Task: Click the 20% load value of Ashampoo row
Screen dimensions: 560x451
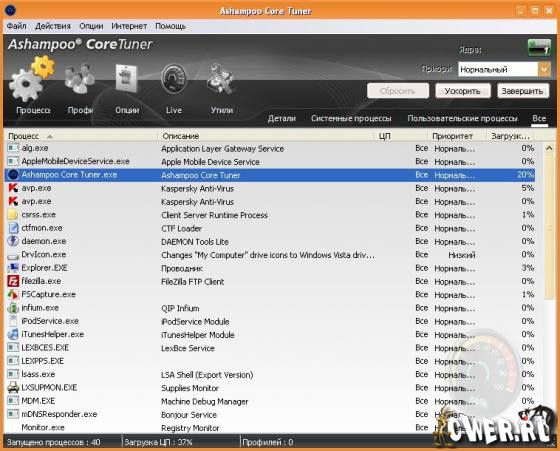Action: (x=525, y=175)
